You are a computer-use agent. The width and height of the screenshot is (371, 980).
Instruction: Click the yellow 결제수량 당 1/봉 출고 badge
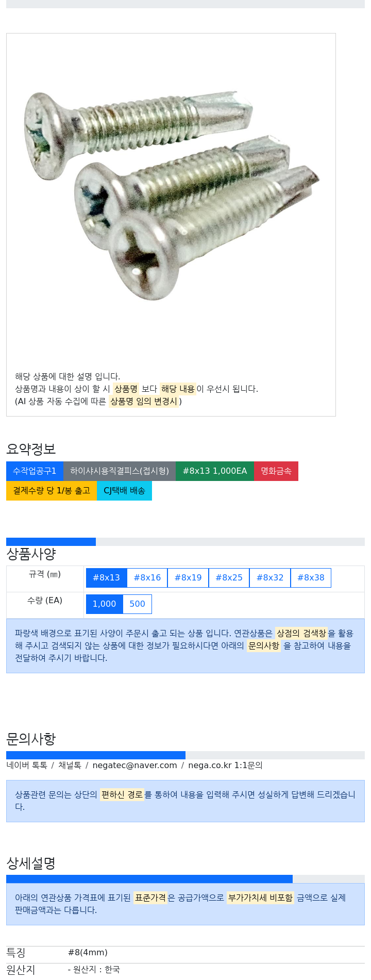pyautogui.click(x=52, y=491)
